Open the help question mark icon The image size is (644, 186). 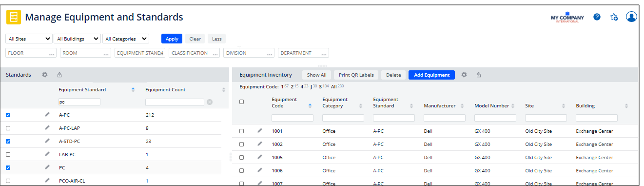[x=597, y=17]
